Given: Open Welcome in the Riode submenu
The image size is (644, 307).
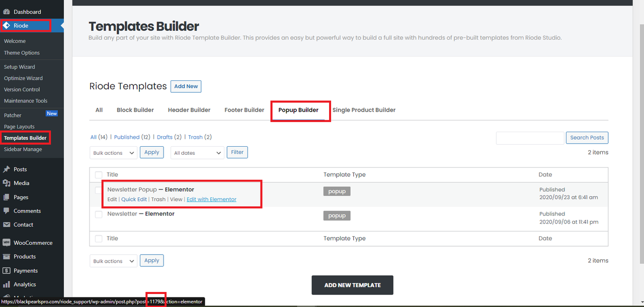Looking at the screenshot, I should coord(15,41).
